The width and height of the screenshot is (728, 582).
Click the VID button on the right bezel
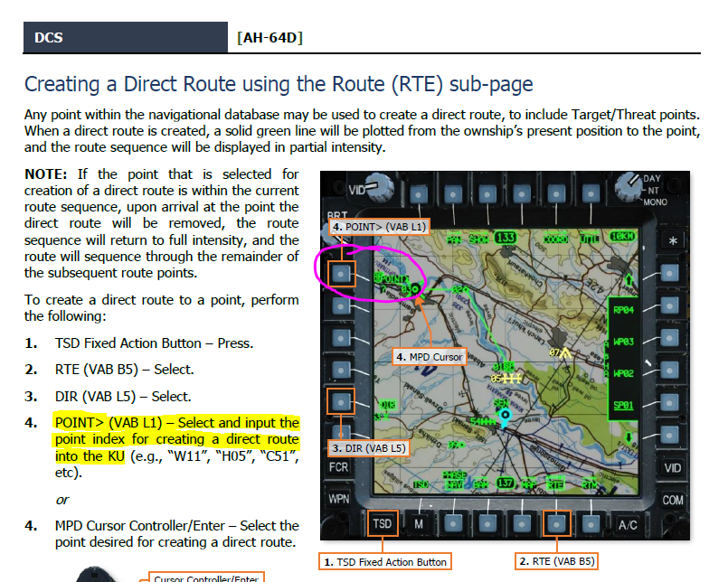point(672,467)
